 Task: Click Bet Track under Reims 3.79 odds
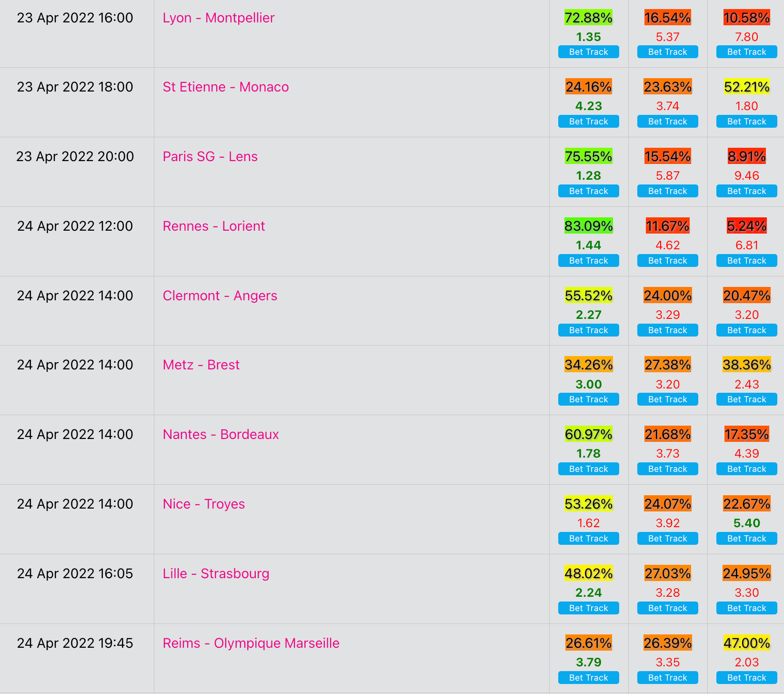589,678
